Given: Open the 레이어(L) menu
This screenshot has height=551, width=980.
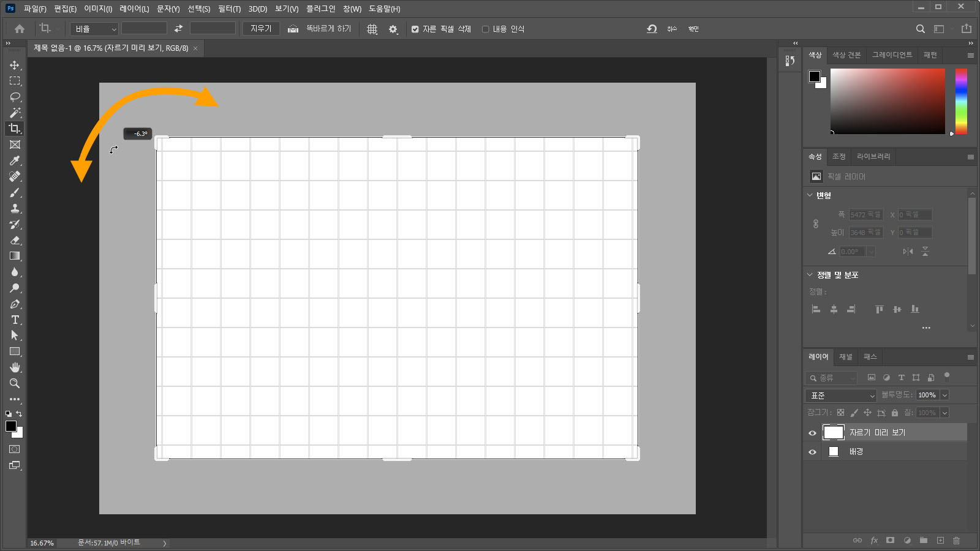Looking at the screenshot, I should coord(134,9).
